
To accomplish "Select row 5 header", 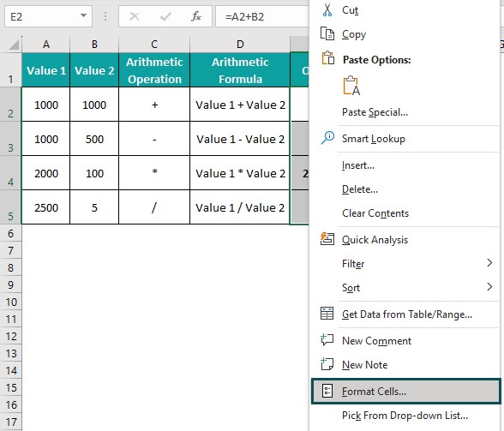I will (x=10, y=207).
